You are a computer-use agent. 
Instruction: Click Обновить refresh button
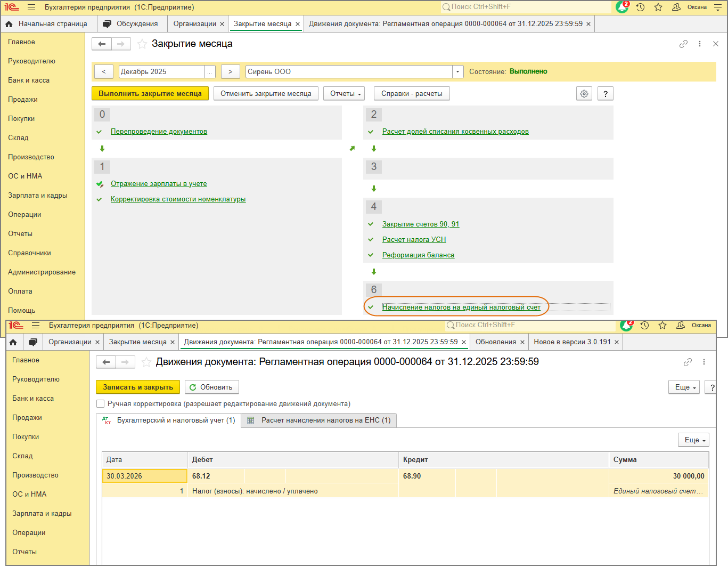click(212, 387)
